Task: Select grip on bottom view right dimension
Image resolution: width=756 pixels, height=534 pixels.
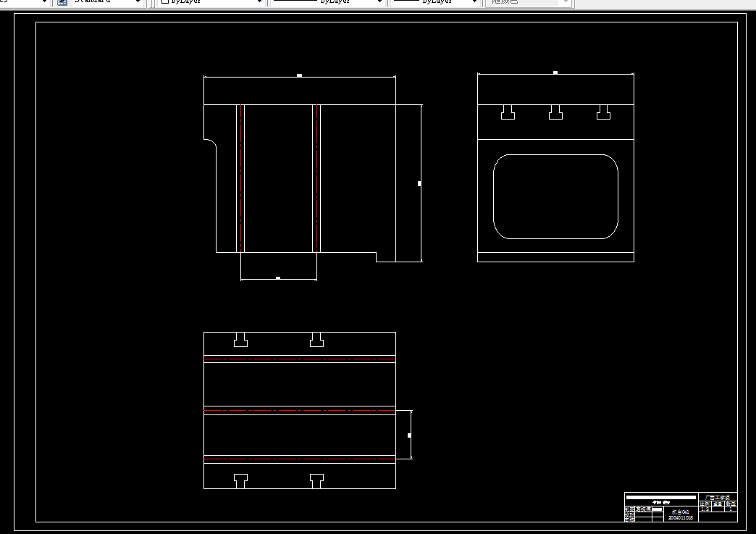Action: pos(409,435)
